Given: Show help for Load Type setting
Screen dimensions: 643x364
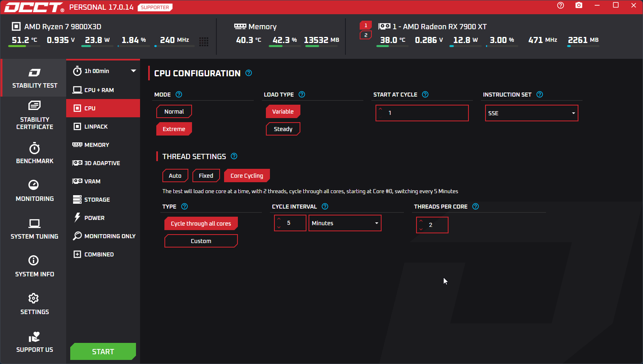Looking at the screenshot, I should coord(302,95).
